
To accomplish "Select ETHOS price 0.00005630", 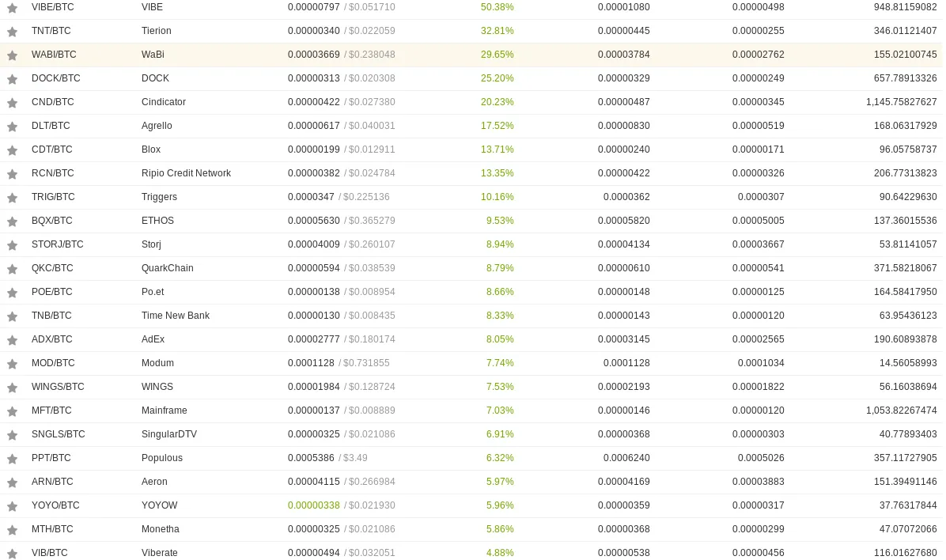I will click(x=314, y=221).
